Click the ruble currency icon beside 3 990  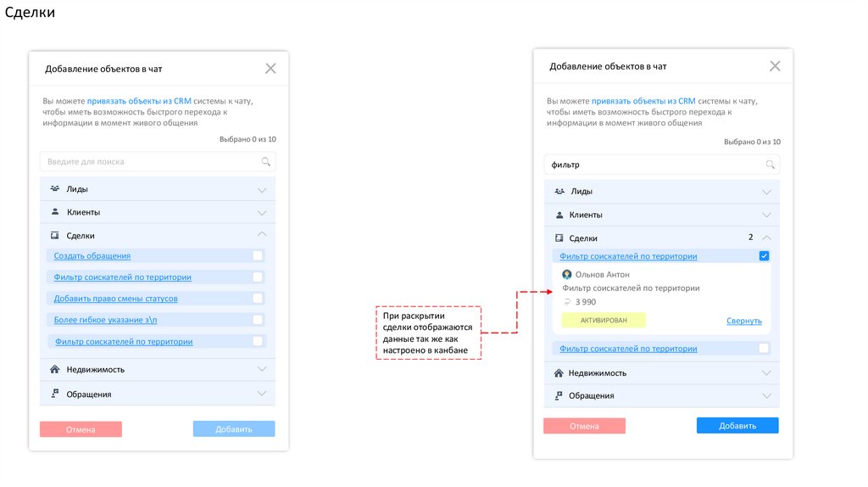(x=567, y=301)
